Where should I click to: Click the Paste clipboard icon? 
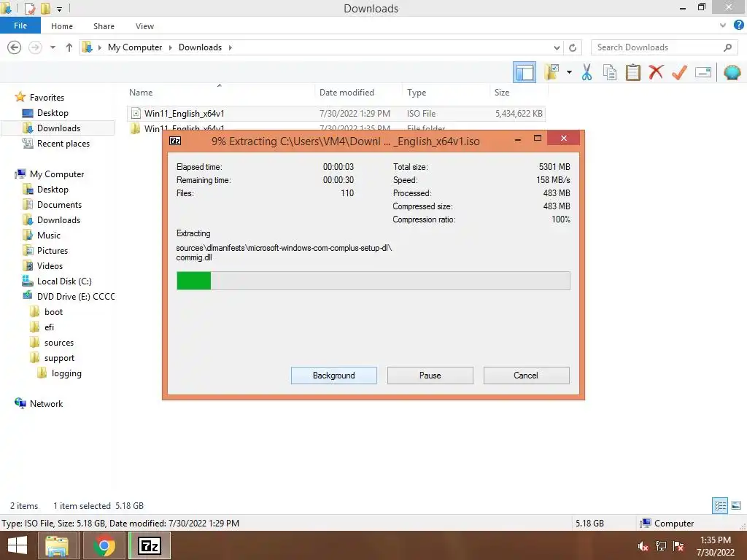(x=632, y=72)
